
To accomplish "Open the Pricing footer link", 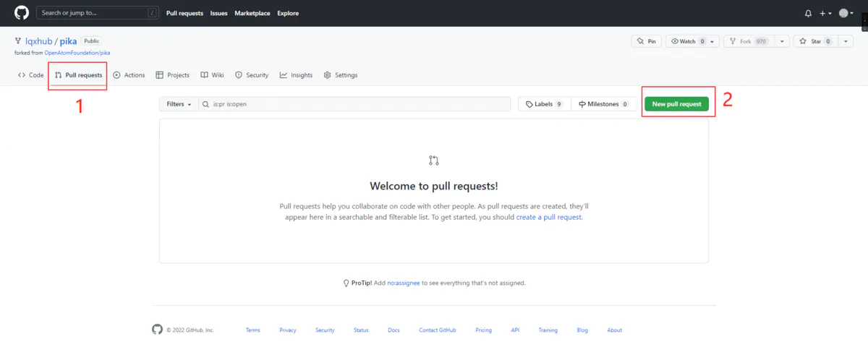I will click(484, 330).
